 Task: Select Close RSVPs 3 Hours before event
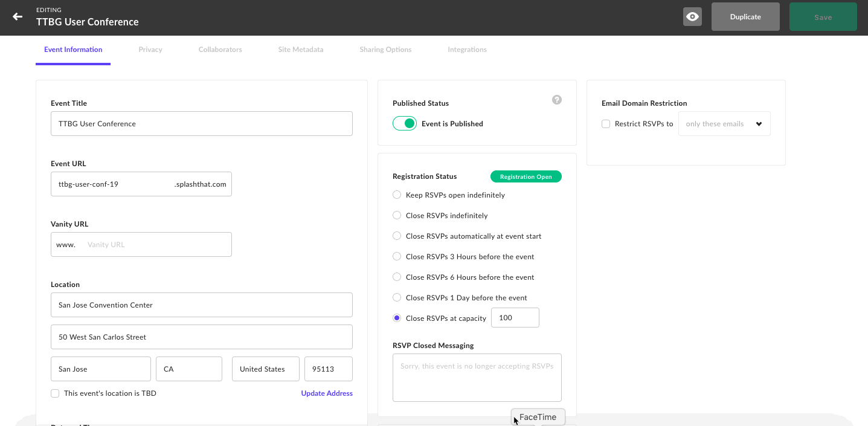pos(397,256)
